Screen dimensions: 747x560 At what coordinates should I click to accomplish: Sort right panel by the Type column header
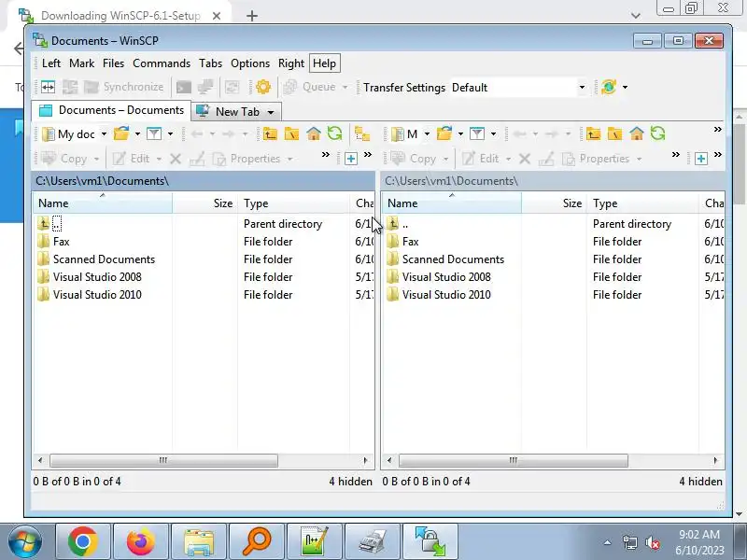point(642,203)
